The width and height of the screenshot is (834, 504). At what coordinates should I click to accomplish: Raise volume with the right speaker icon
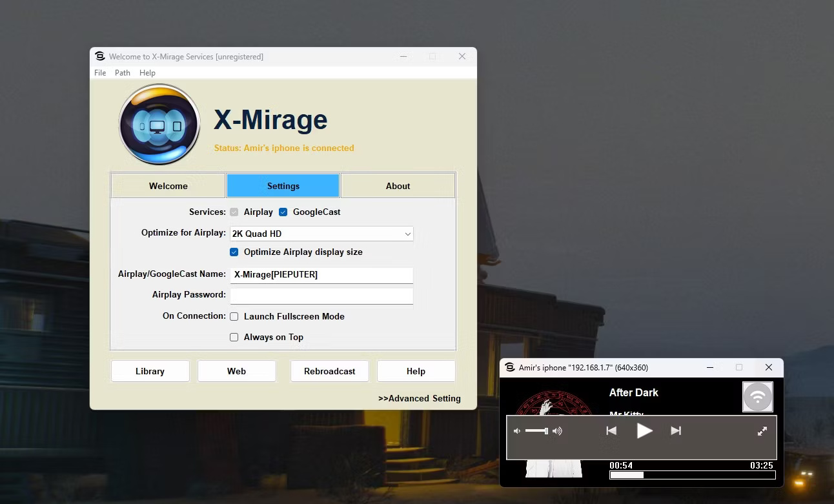pos(556,430)
